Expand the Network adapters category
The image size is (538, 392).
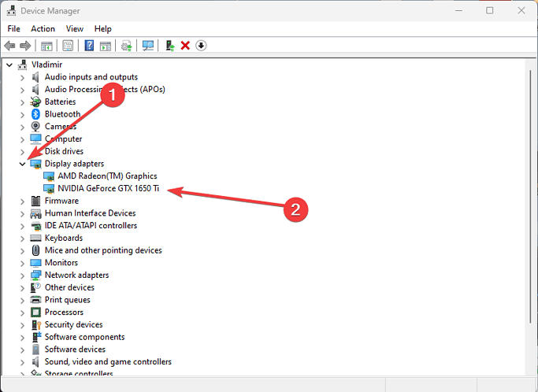[x=21, y=275]
